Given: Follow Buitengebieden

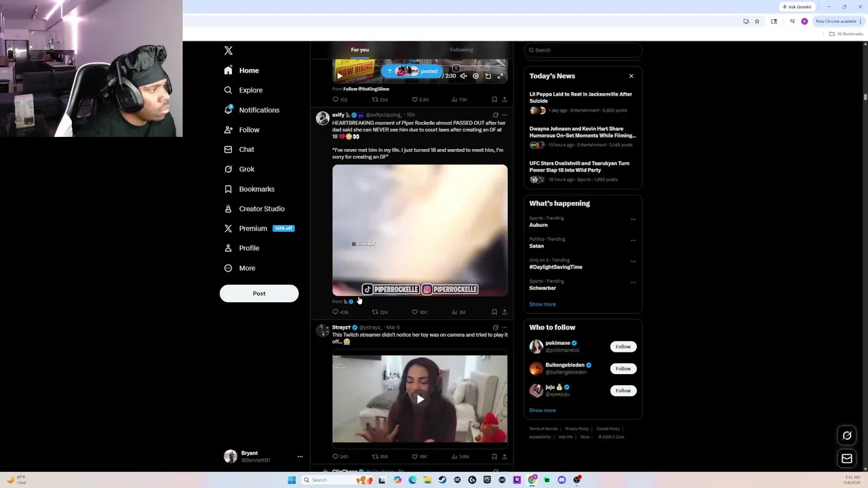Looking at the screenshot, I should tap(623, 369).
